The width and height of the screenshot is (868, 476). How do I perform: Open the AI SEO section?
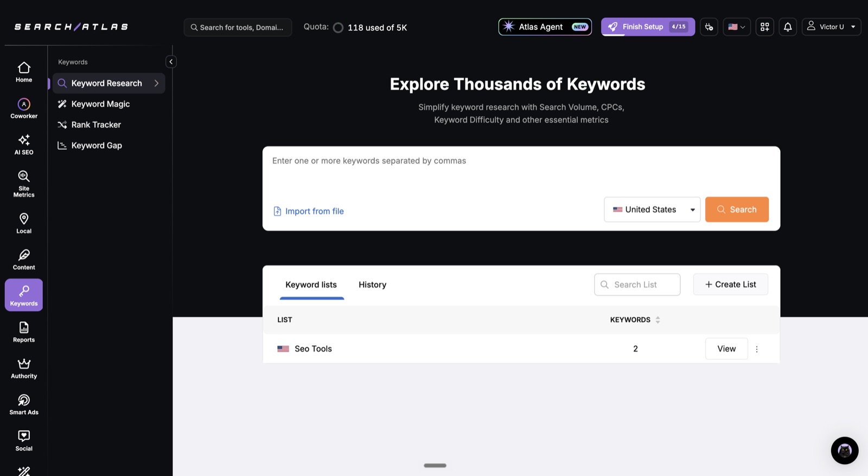pyautogui.click(x=24, y=145)
